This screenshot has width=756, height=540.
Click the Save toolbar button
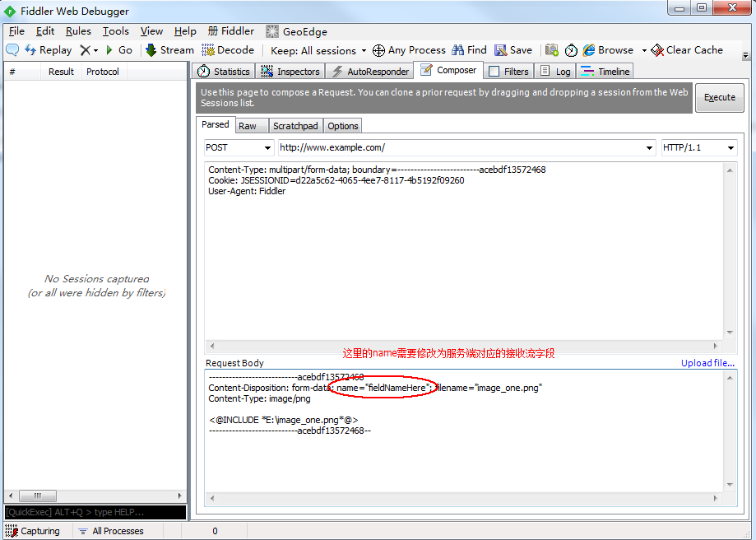(513, 50)
